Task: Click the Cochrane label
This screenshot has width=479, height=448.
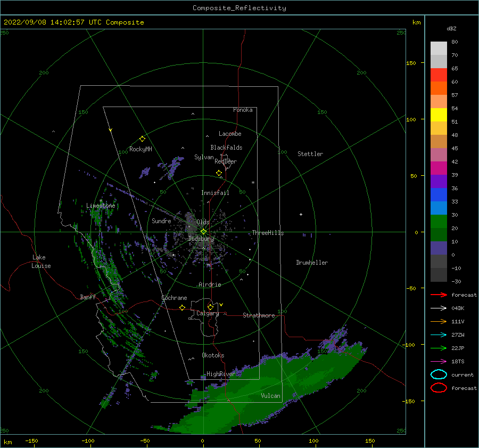Action: point(174,298)
